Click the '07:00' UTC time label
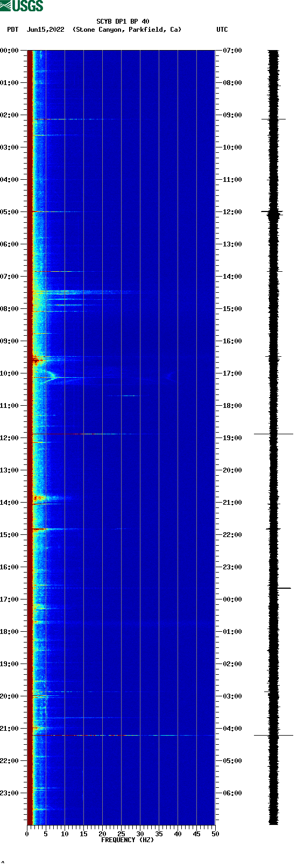 (232, 51)
